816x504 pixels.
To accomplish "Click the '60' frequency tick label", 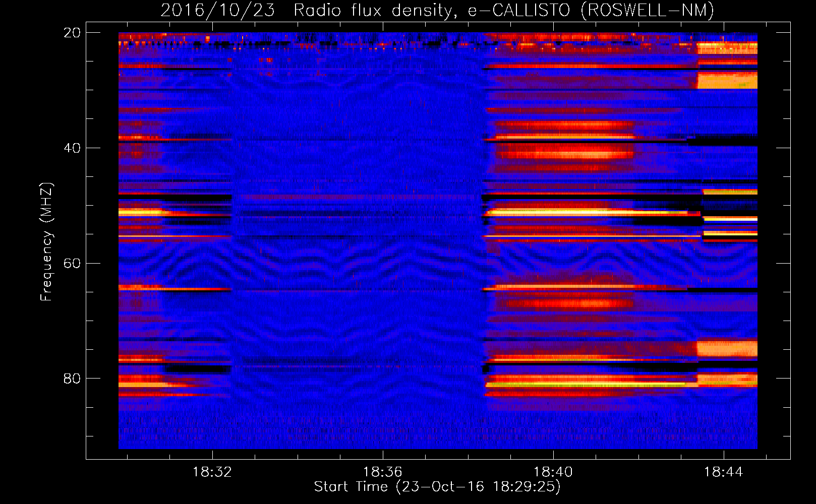I will coord(72,264).
